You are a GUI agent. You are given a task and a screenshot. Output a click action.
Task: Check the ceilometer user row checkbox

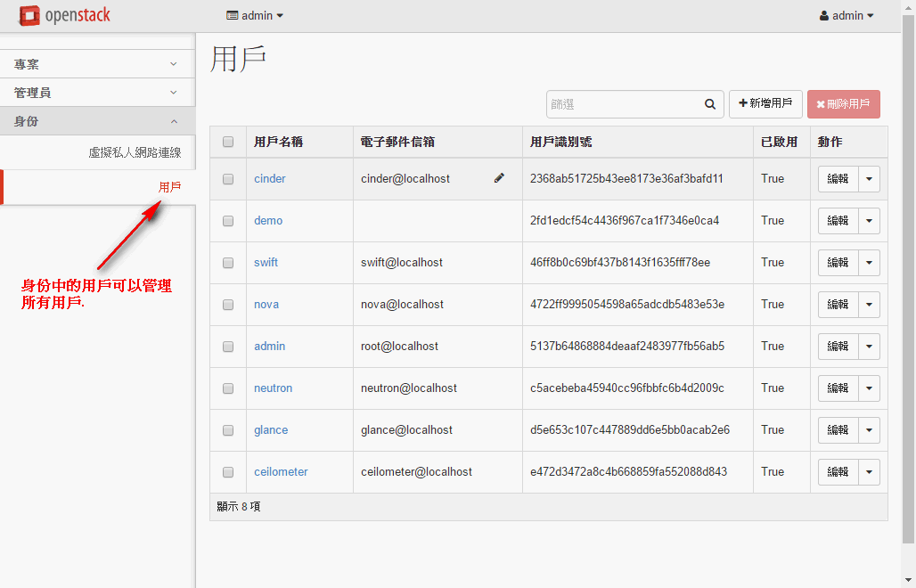pos(228,472)
